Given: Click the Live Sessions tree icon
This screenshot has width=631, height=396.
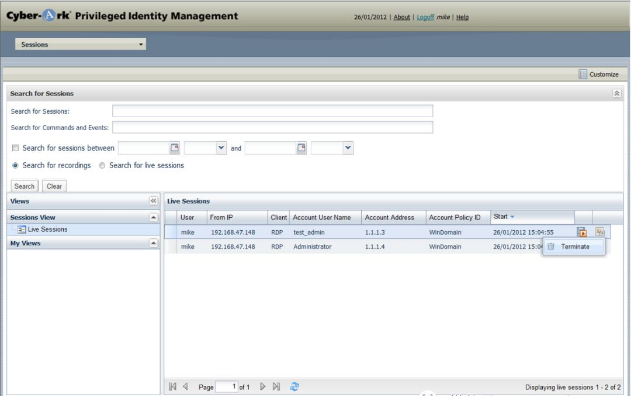Looking at the screenshot, I should click(x=21, y=229).
